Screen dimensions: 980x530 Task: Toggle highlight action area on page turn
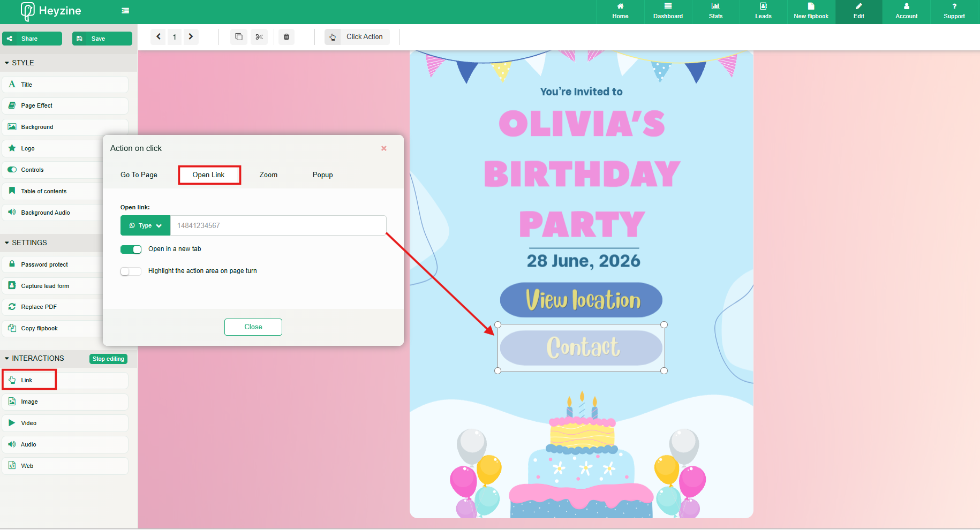[131, 271]
